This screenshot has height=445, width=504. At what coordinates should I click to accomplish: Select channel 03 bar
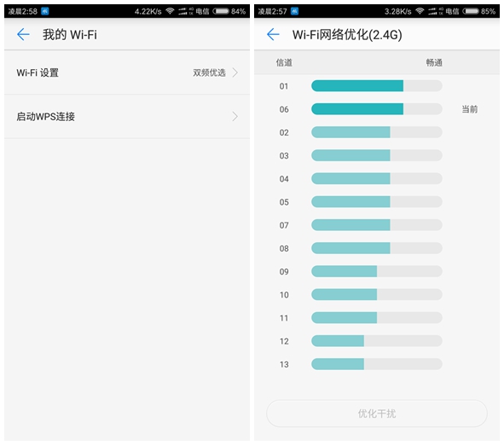[x=377, y=155]
